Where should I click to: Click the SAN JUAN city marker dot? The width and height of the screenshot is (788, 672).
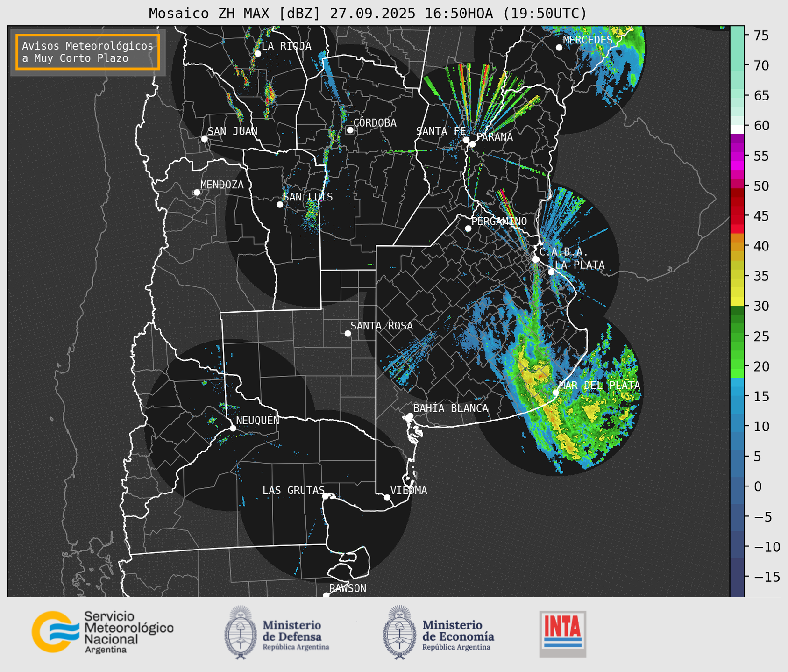click(x=204, y=139)
